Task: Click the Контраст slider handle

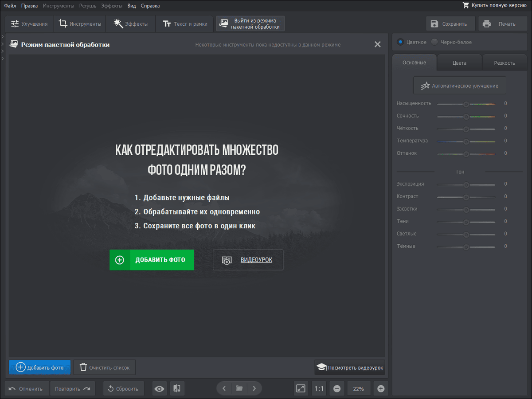Action: pyautogui.click(x=466, y=197)
